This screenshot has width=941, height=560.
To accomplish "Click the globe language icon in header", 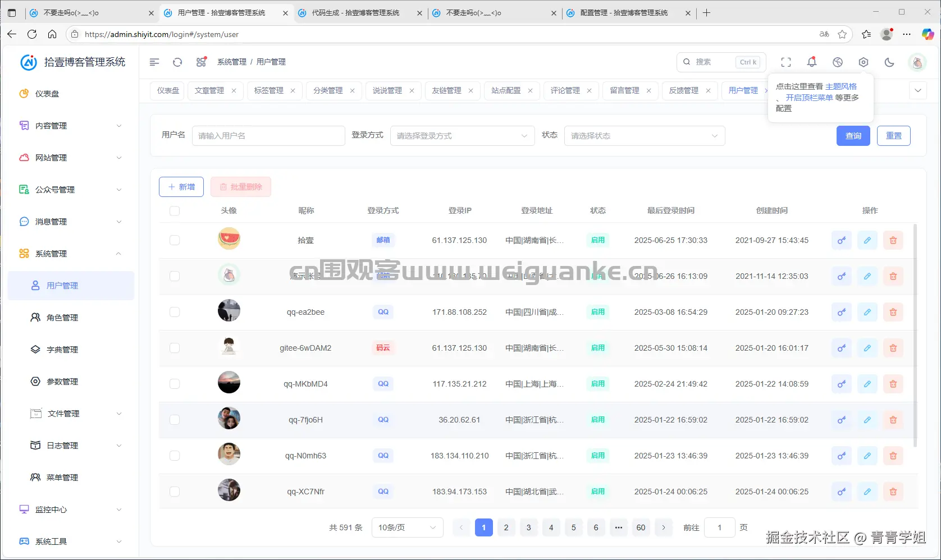I will click(838, 62).
